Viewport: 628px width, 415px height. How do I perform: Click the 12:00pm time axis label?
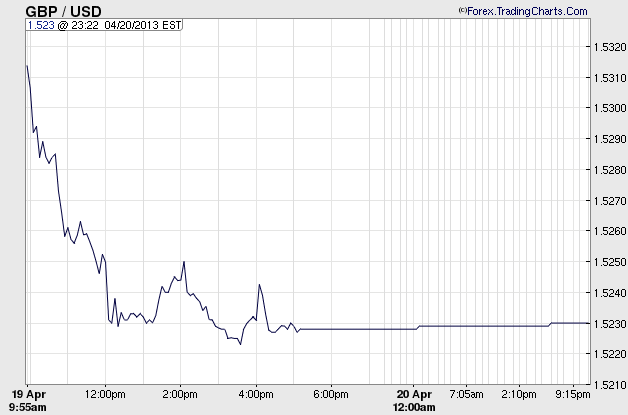click(x=105, y=395)
